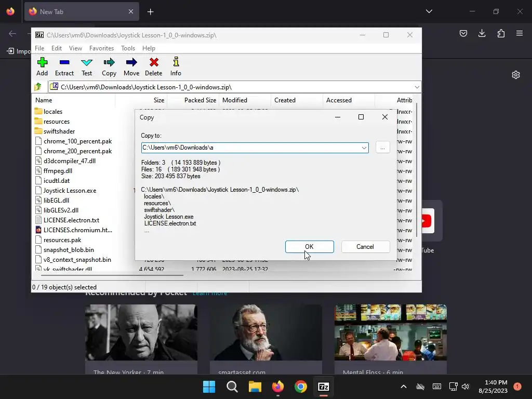Viewport: 532px width, 399px height.
Task: Click the up one level folder icon
Action: point(38,87)
